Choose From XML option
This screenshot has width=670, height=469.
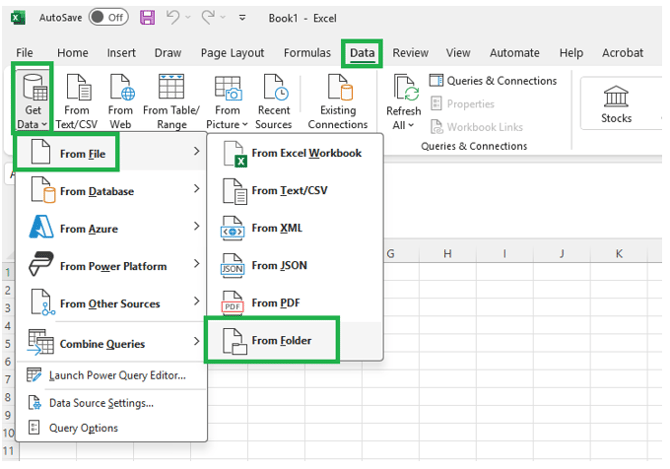(295, 228)
